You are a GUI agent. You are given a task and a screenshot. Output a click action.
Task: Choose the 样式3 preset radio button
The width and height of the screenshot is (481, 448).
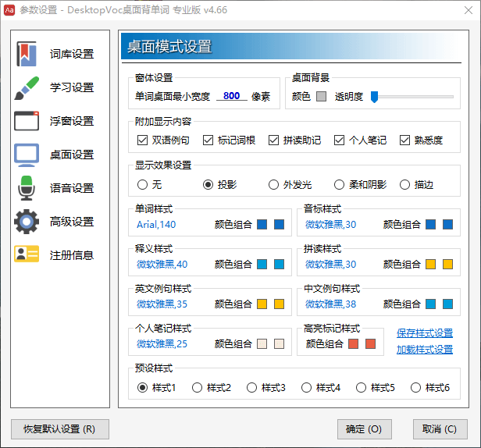(251, 387)
